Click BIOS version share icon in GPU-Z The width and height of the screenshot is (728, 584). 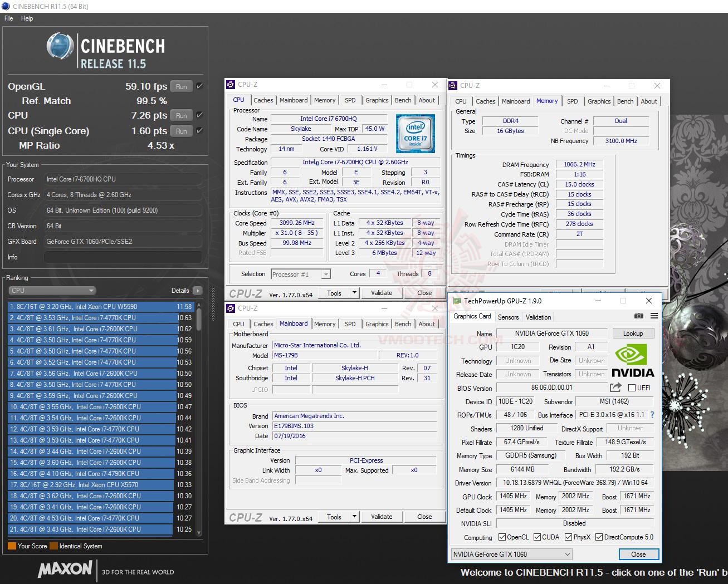click(x=615, y=387)
